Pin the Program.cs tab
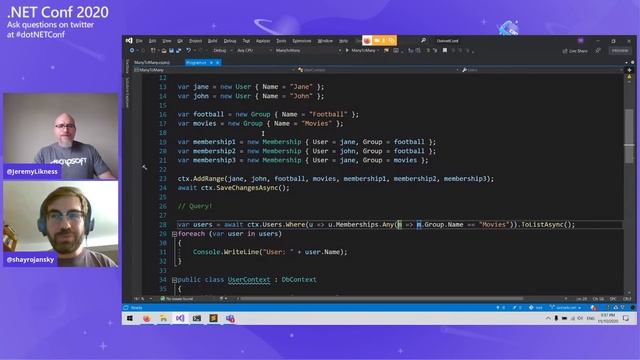 click(211, 62)
